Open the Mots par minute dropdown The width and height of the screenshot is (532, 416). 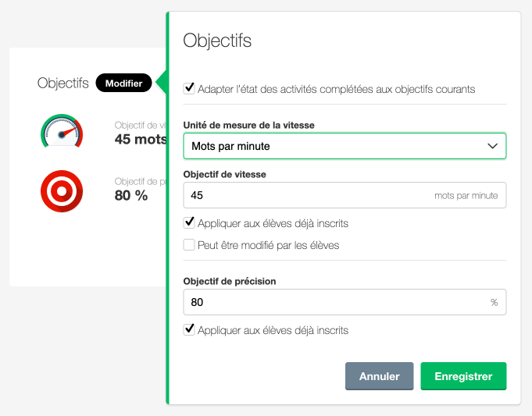[x=344, y=146]
